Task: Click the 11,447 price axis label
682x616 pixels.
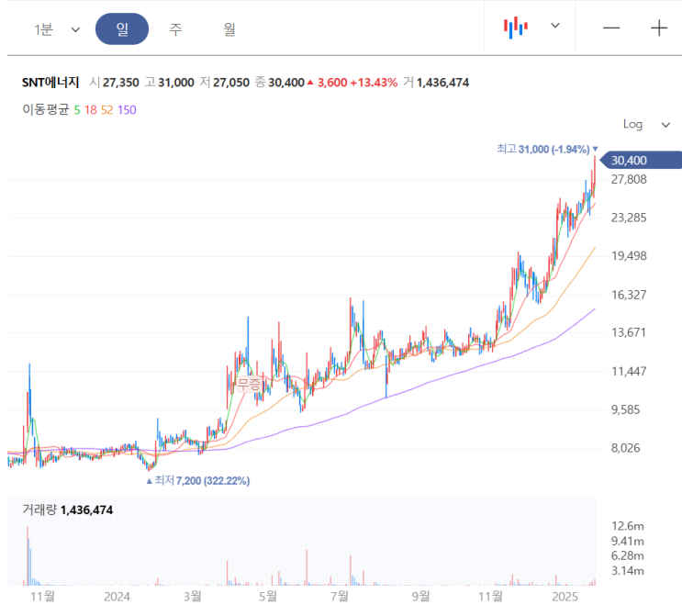Action: (x=629, y=371)
